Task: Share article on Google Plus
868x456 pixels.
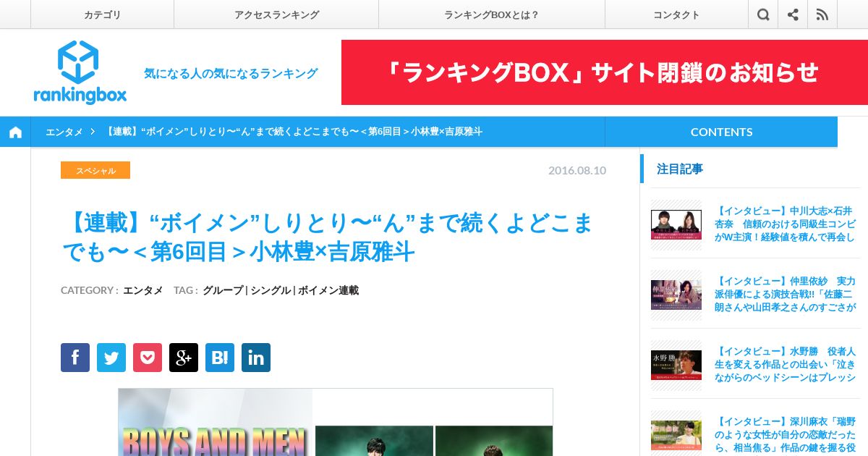Action: click(184, 358)
